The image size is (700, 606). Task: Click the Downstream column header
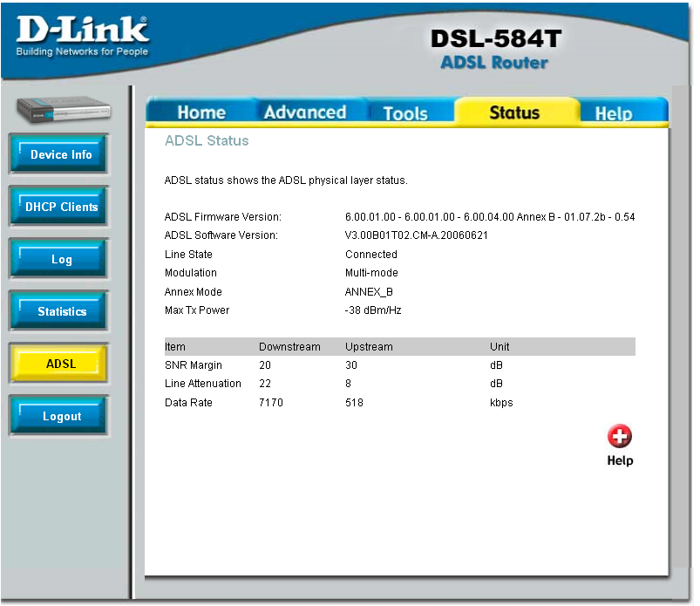[289, 346]
